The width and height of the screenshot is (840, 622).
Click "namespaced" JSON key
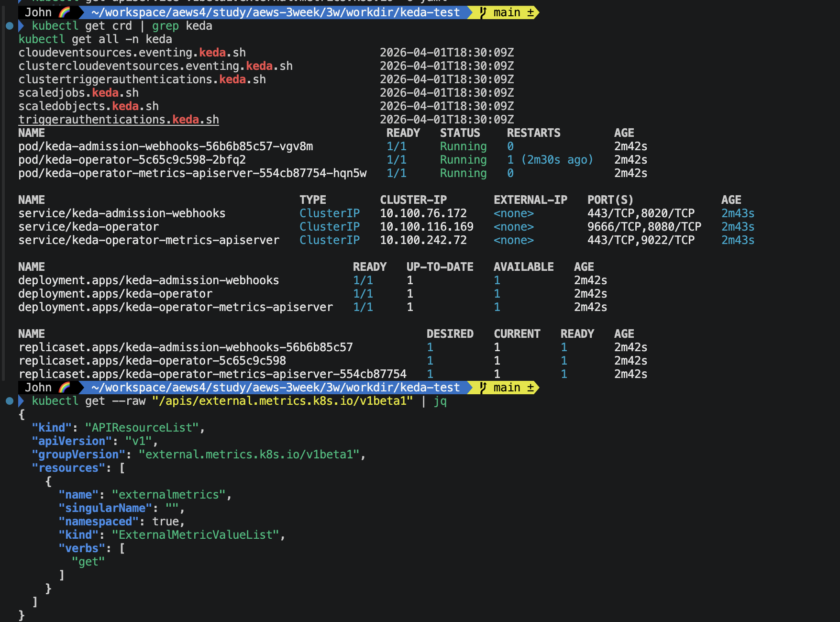point(99,522)
